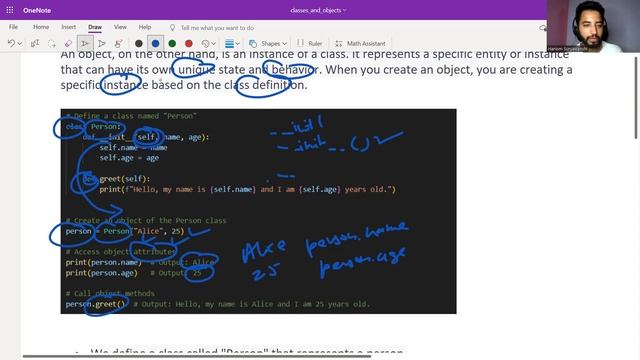Click the Undo icon
This screenshot has width=640, height=360.
click(11, 43)
